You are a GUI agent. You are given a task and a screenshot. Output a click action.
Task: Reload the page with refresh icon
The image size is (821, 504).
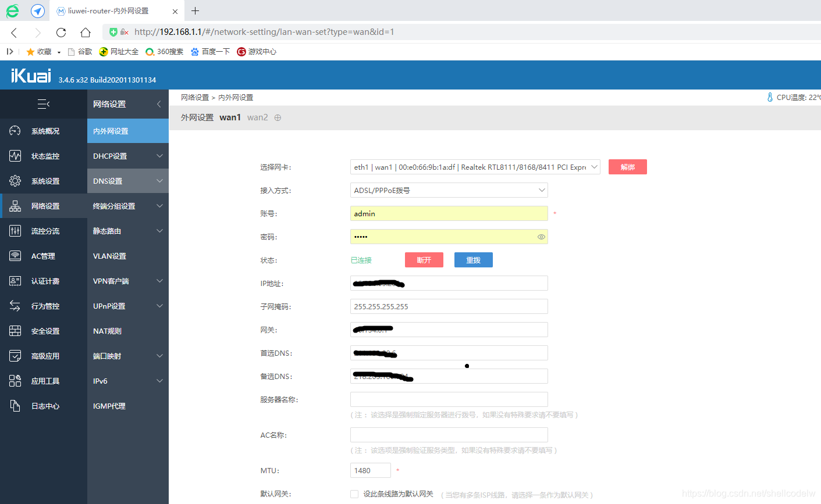click(61, 33)
